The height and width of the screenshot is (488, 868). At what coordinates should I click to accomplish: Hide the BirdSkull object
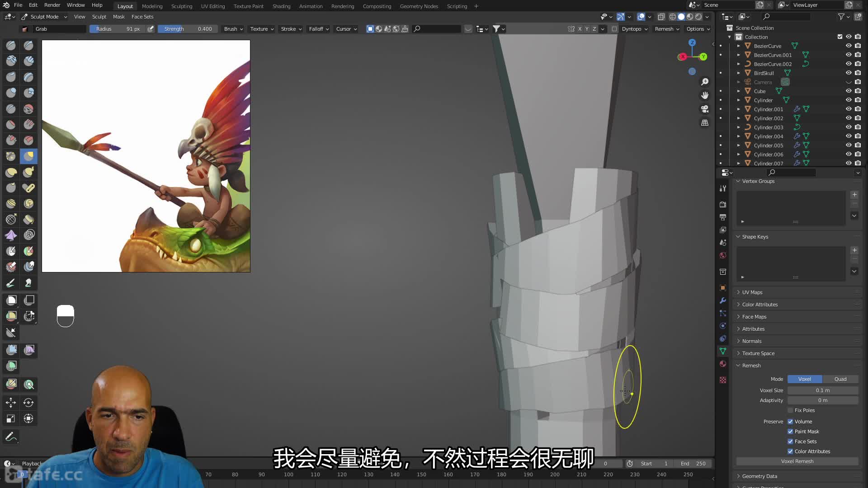coord(849,73)
